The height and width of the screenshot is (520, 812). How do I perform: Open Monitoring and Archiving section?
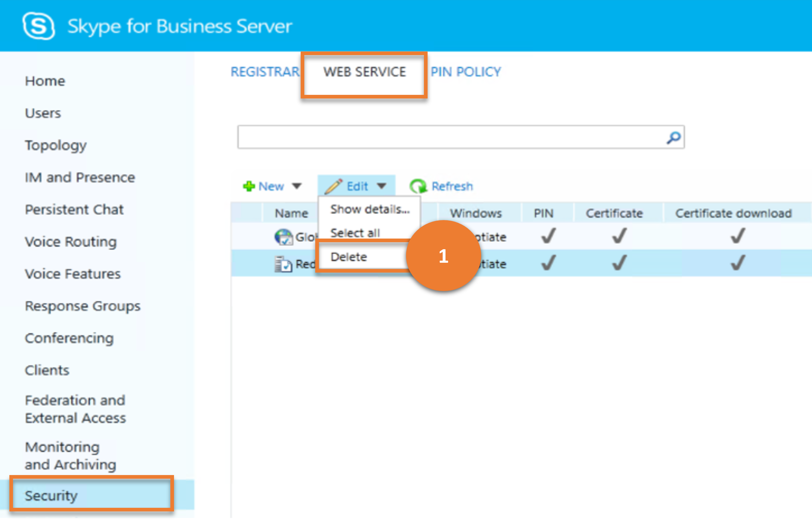pos(70,456)
